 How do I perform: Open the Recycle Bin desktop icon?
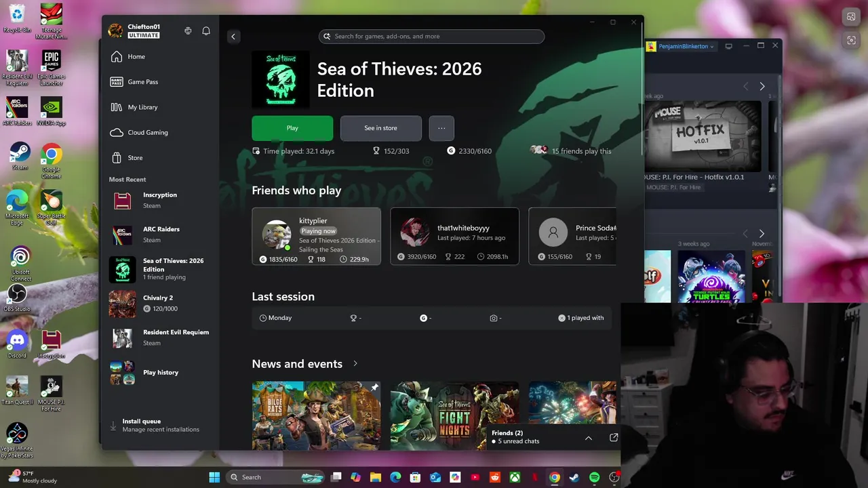17,18
